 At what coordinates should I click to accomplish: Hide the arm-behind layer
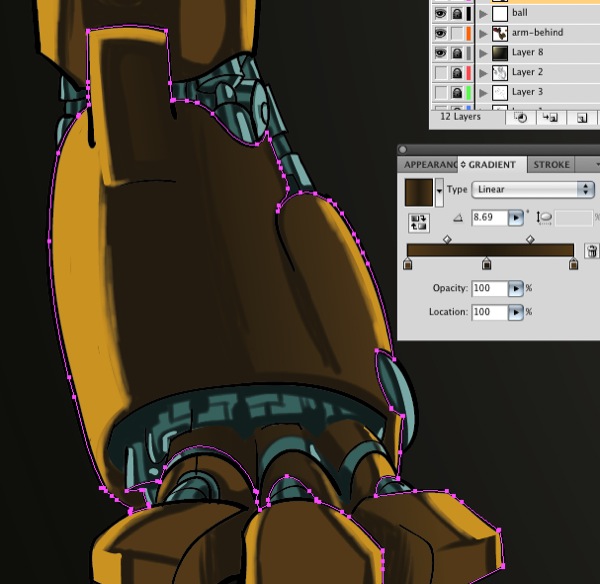[440, 33]
